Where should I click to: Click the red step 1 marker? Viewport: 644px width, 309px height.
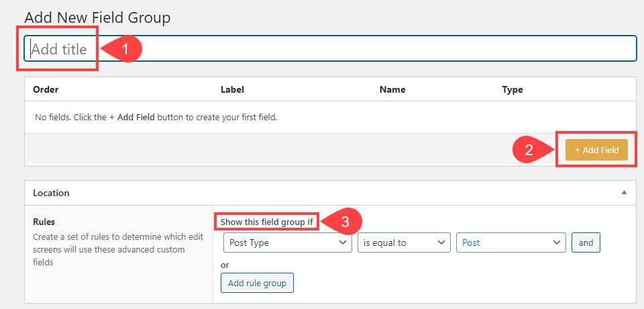123,49
